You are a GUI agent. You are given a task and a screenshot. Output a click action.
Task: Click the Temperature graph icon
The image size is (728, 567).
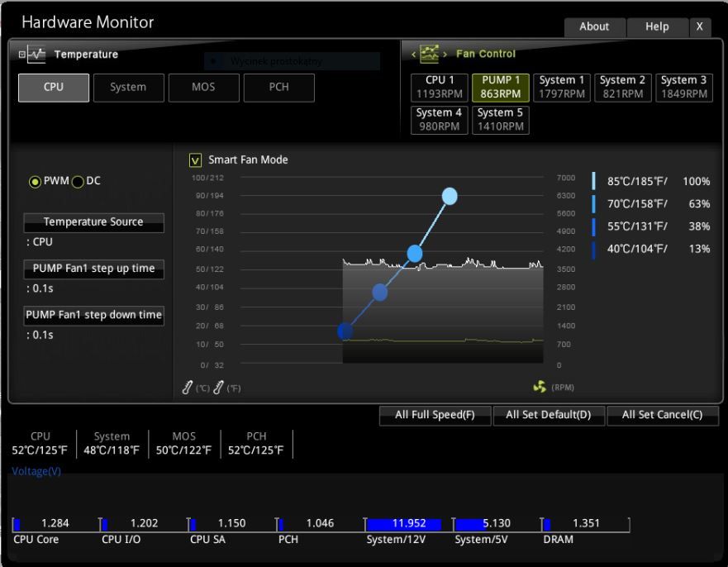(36, 55)
